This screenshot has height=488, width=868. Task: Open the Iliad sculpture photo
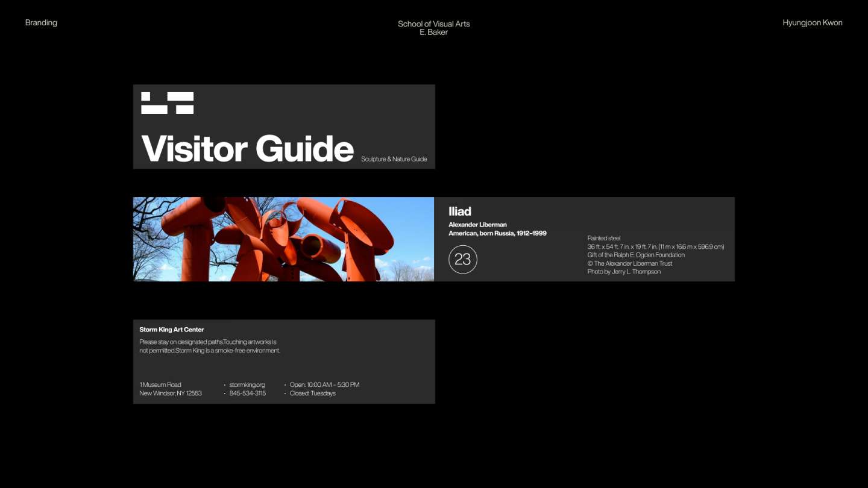(x=283, y=239)
